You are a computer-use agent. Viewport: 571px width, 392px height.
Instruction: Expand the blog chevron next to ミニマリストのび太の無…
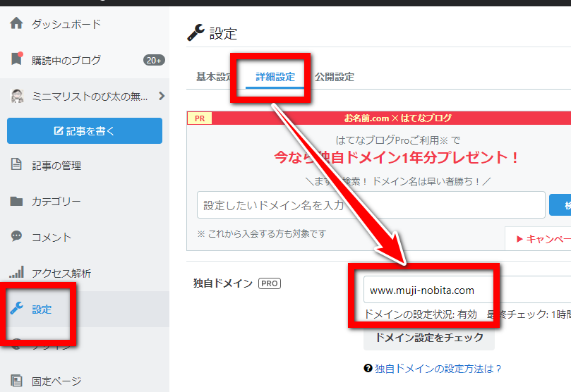tap(162, 96)
